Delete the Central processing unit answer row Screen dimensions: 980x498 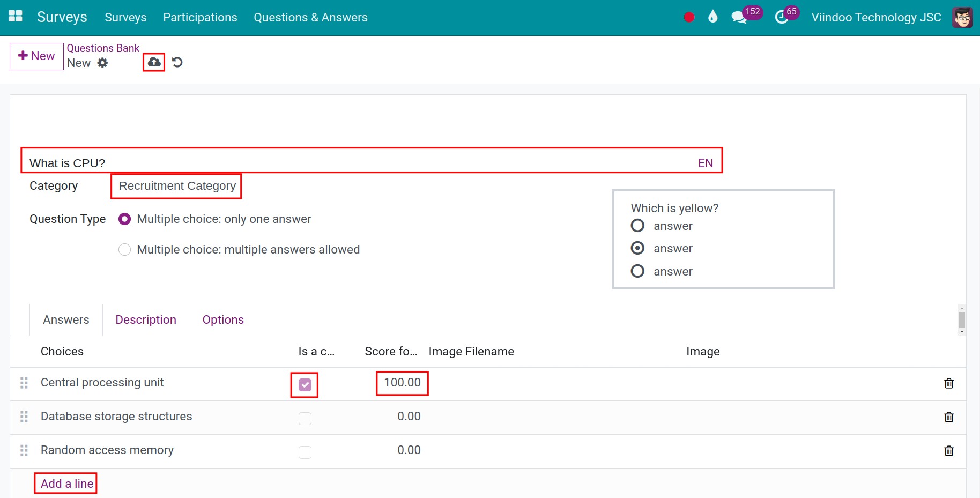click(x=948, y=383)
